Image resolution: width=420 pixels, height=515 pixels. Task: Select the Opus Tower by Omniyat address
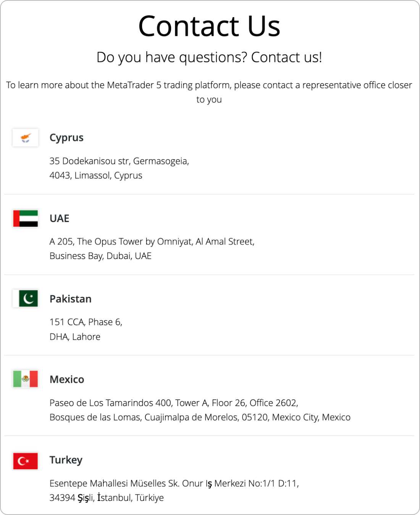pyautogui.click(x=152, y=242)
